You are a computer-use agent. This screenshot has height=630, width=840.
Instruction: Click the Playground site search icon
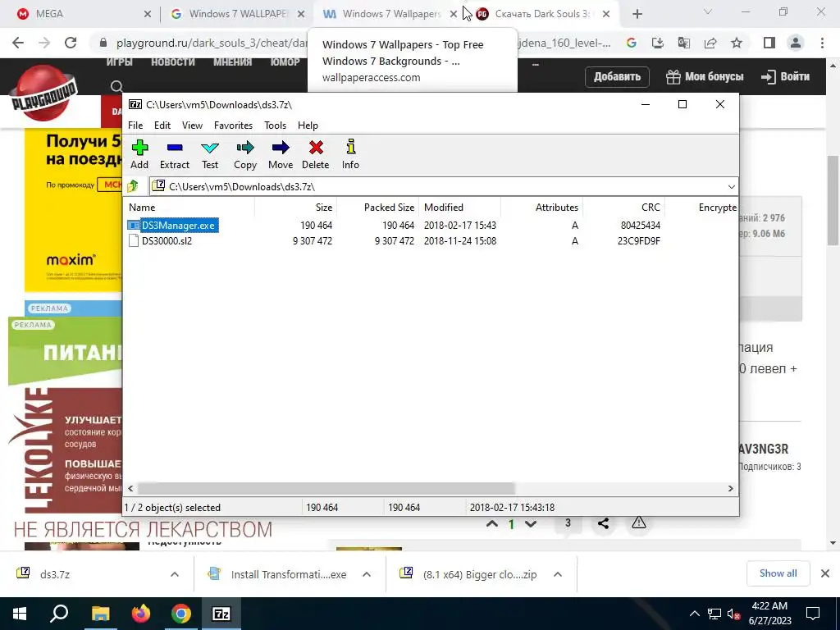click(116, 85)
